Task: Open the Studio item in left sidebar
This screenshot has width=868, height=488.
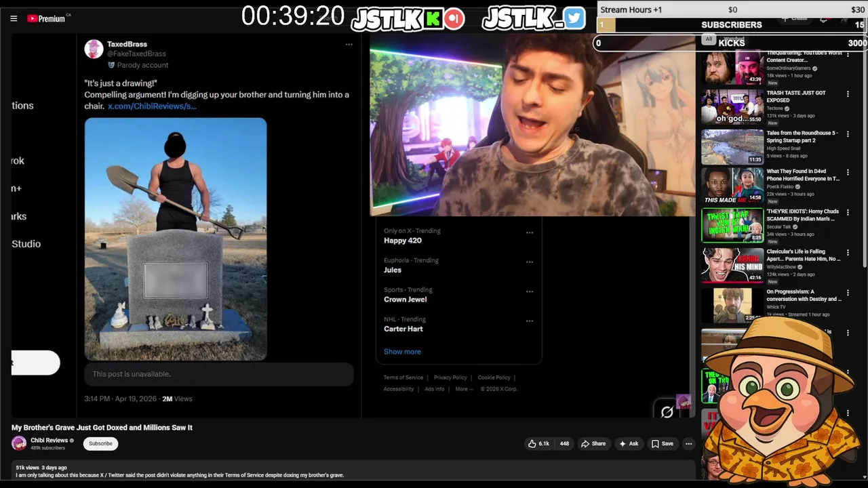Action: 26,244
